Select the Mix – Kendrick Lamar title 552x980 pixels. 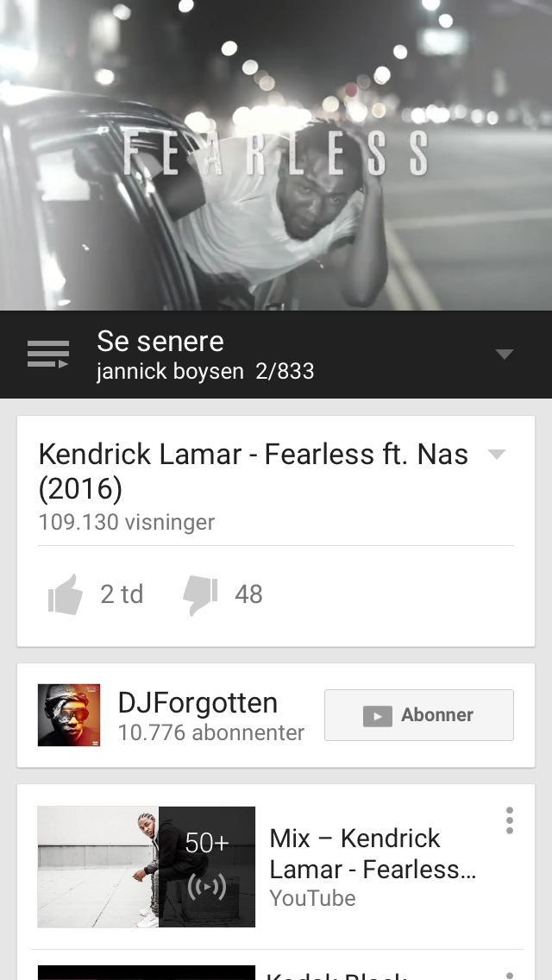pos(373,854)
